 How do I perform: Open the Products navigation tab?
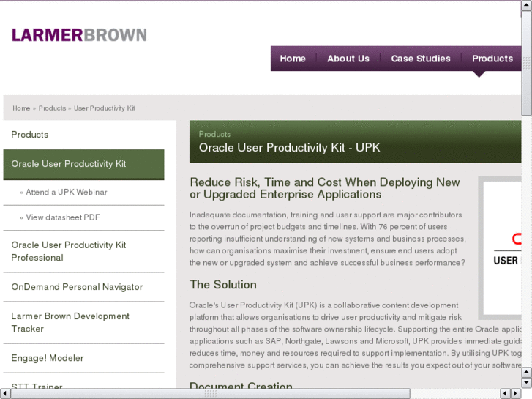(492, 59)
